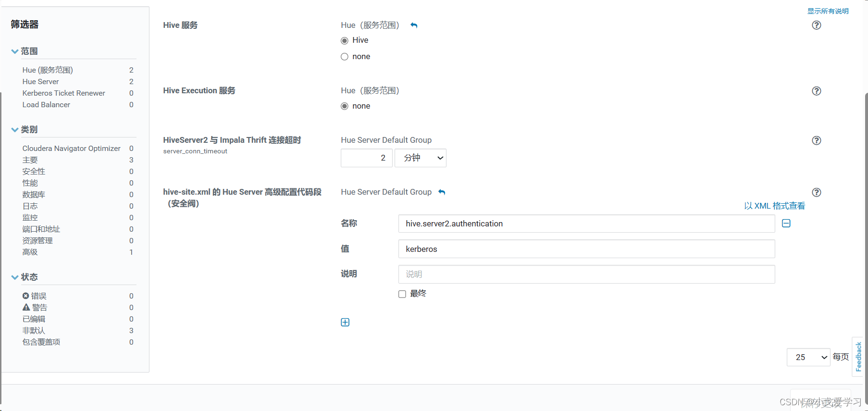This screenshot has width=868, height=411.
Task: Filter by 日志 category
Action: 30,206
